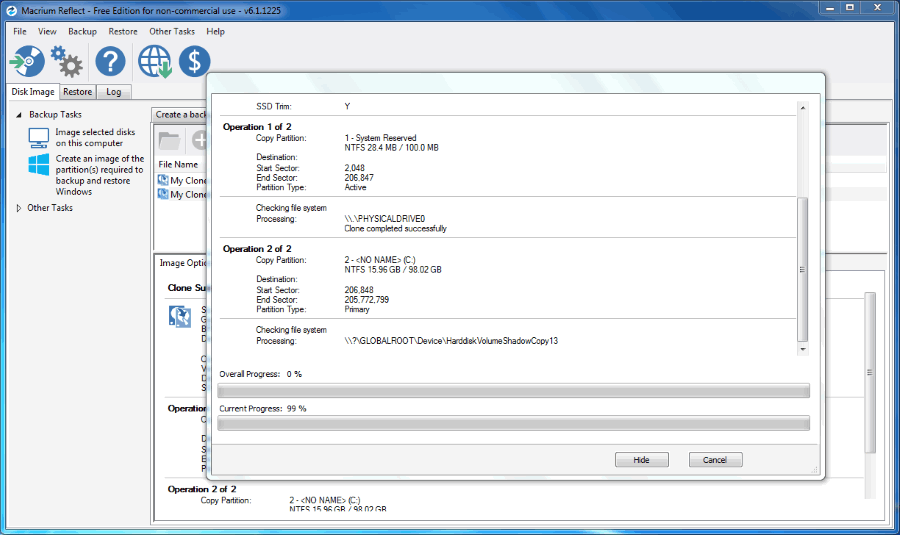Collapse the Backup Tasks tree node
The image size is (900, 535).
[18, 115]
